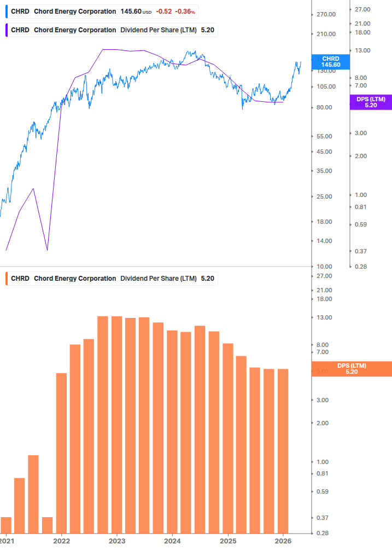Click the 2024 label on the time axis
The width and height of the screenshot is (392, 550).
pos(172,541)
